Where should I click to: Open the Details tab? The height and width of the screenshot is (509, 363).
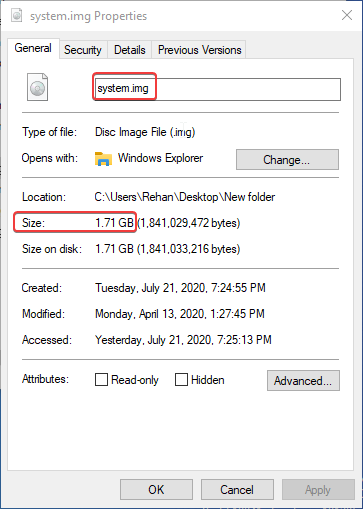coord(130,50)
